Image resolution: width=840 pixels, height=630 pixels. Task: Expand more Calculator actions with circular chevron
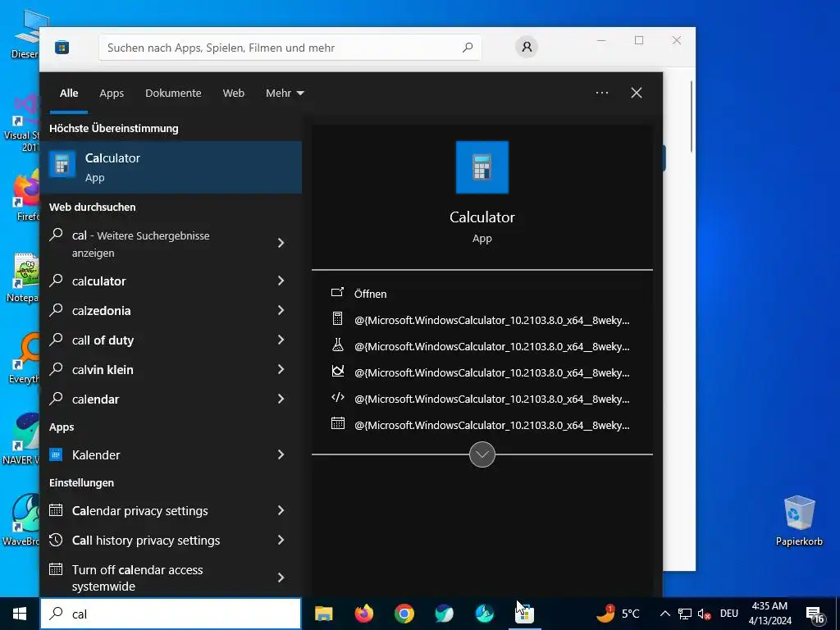coord(482,454)
